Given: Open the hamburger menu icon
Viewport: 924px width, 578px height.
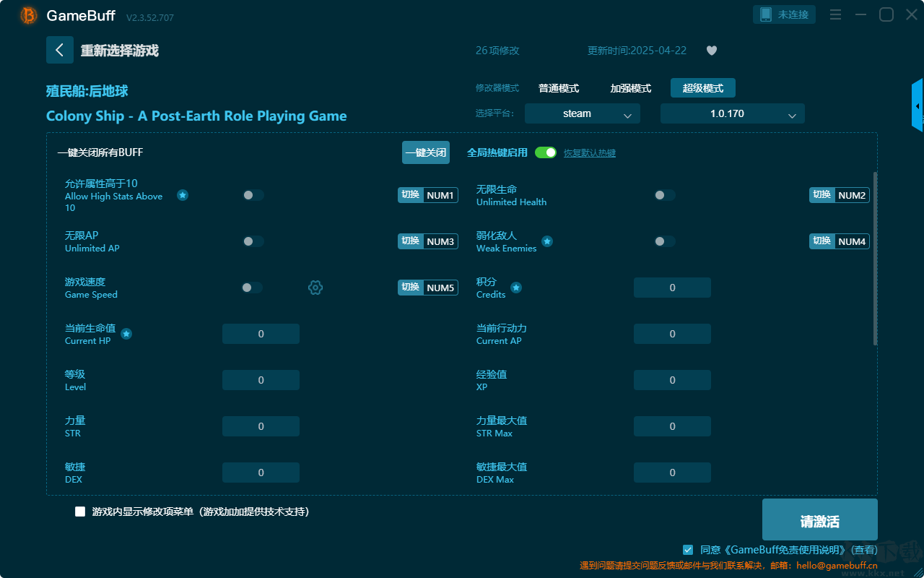Looking at the screenshot, I should point(835,14).
